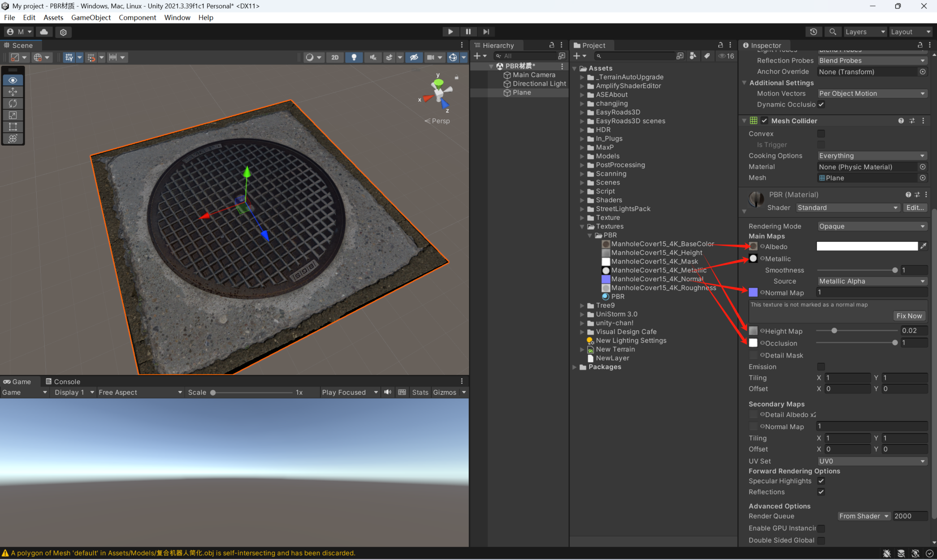Screen dimensions: 937x560
Task: Click the Edit... shader button
Action: [x=915, y=207]
